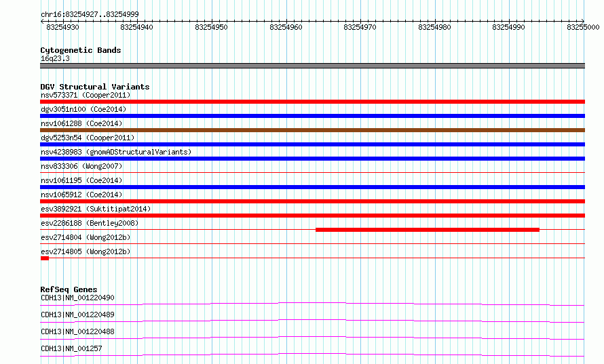Click the RefSeq Genes track title
This screenshot has width=604, height=364.
[x=69, y=289]
